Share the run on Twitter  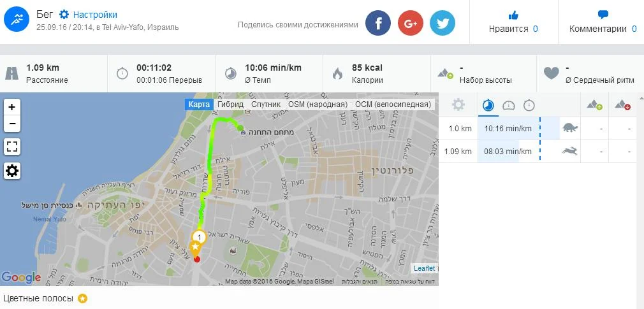coord(443,23)
